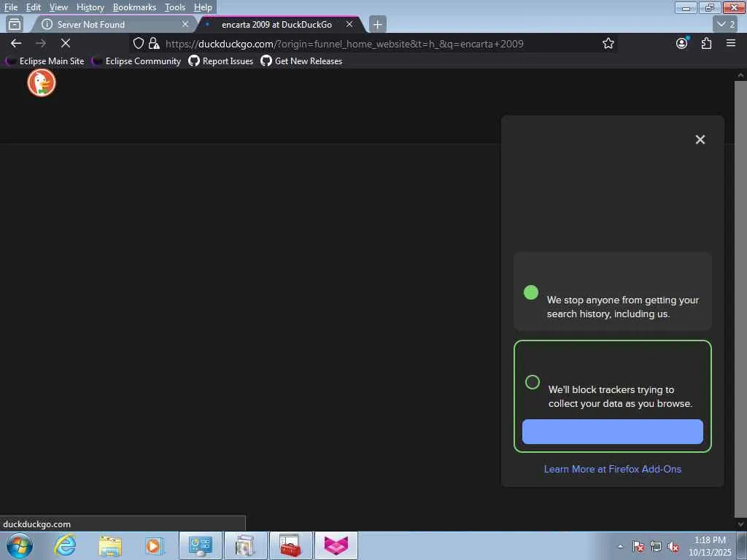The width and height of the screenshot is (747, 560).
Task: Bookmark this page with the star icon
Action: (608, 43)
